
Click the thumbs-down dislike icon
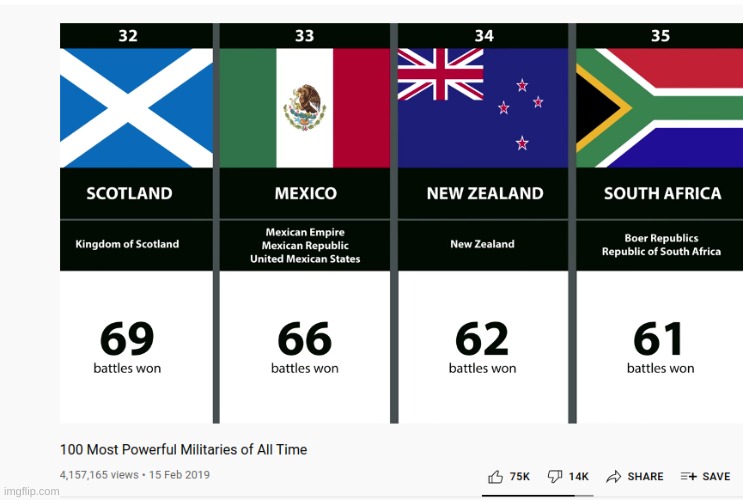555,477
